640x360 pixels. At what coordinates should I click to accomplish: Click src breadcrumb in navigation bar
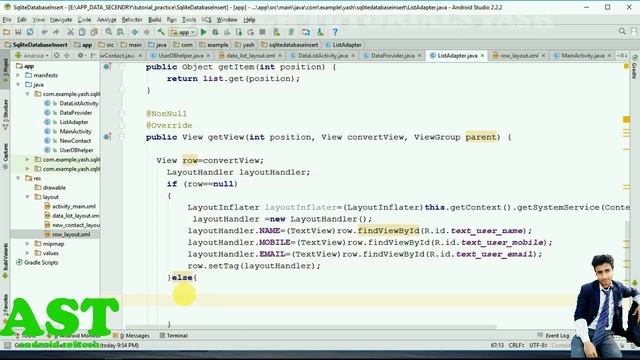click(107, 45)
